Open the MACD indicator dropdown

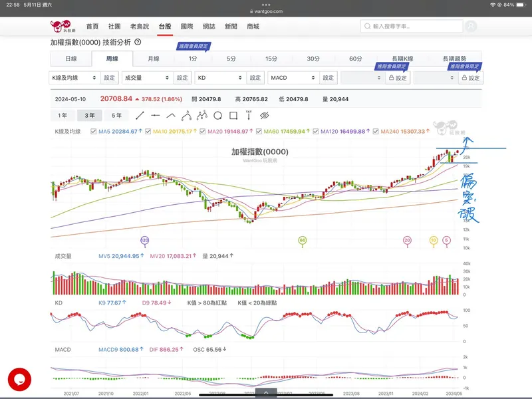pyautogui.click(x=293, y=78)
